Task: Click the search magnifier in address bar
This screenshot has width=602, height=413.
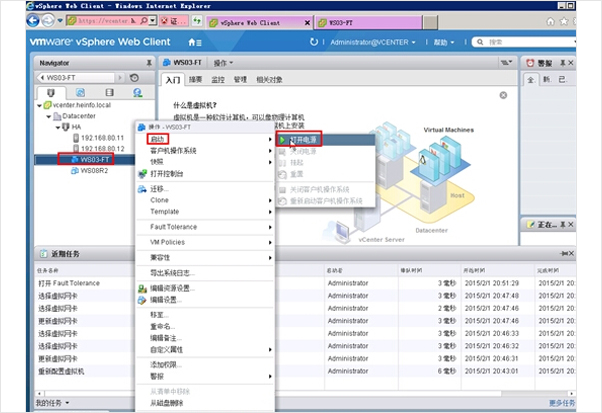Action: click(x=144, y=21)
